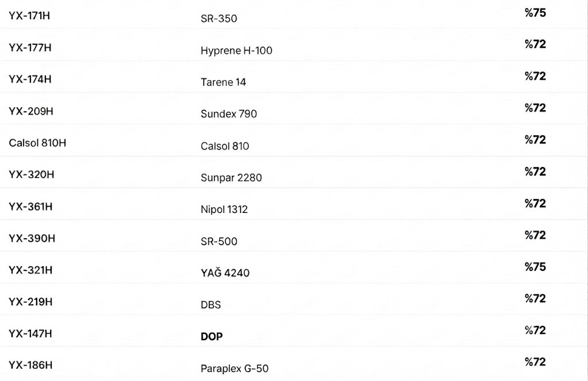Select the YX-147H product code

tap(30, 333)
